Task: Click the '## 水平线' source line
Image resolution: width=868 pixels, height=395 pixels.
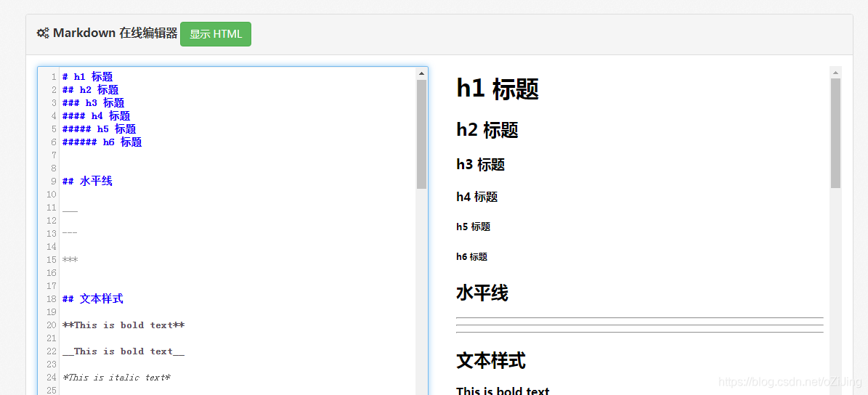Action: [x=87, y=181]
